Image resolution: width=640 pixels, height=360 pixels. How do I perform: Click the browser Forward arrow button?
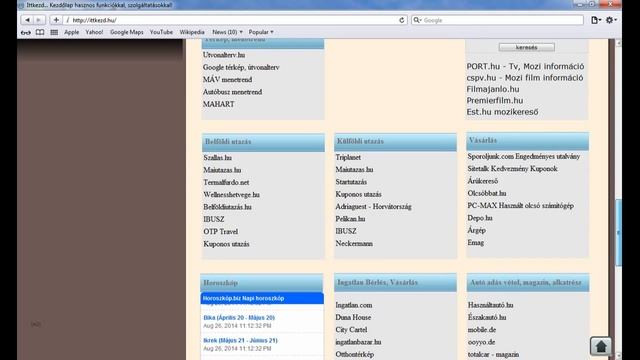point(39,20)
